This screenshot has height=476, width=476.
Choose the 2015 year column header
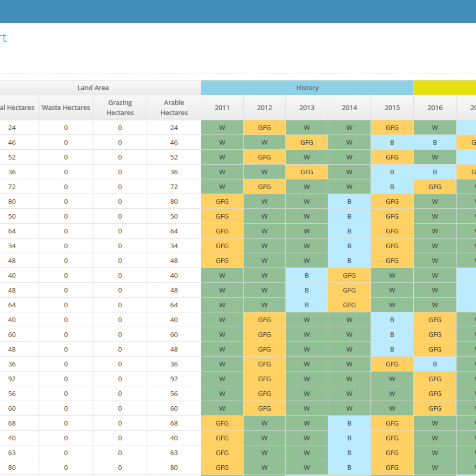click(392, 107)
